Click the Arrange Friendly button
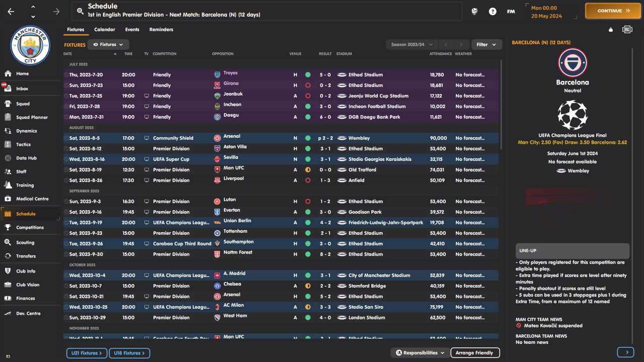Screen dimensions: 644x362 474,353
